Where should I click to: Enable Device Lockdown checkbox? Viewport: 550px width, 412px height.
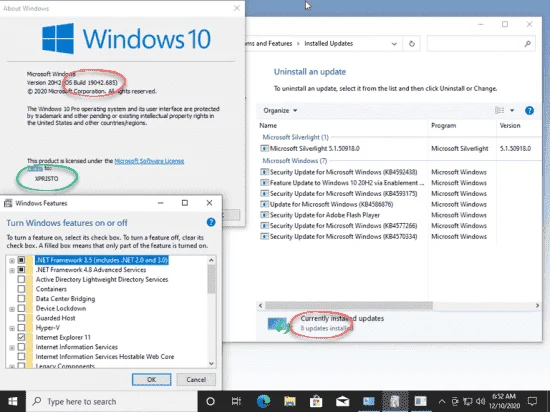point(21,308)
